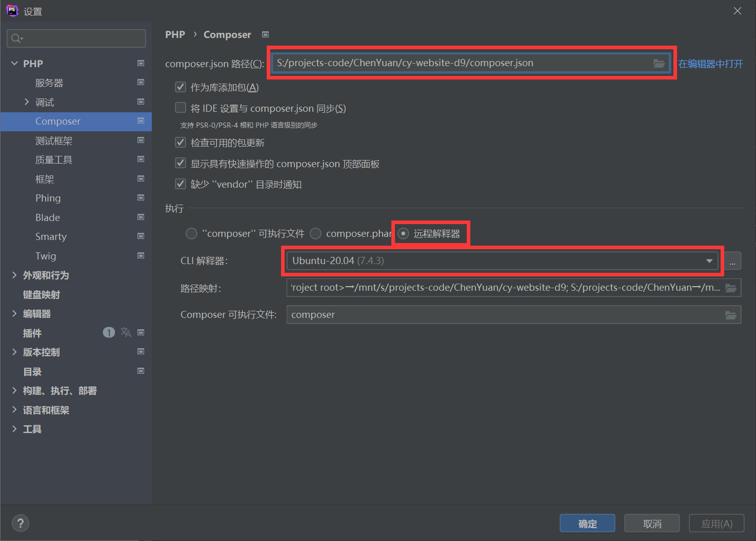Image resolution: width=756 pixels, height=541 pixels.
Task: Enable 将 IDE 设置与 composer.json 同步 checkbox
Action: (181, 108)
